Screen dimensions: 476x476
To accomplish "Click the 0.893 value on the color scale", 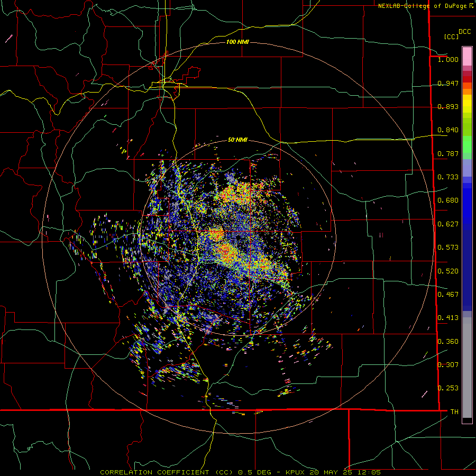I will click(x=448, y=106).
